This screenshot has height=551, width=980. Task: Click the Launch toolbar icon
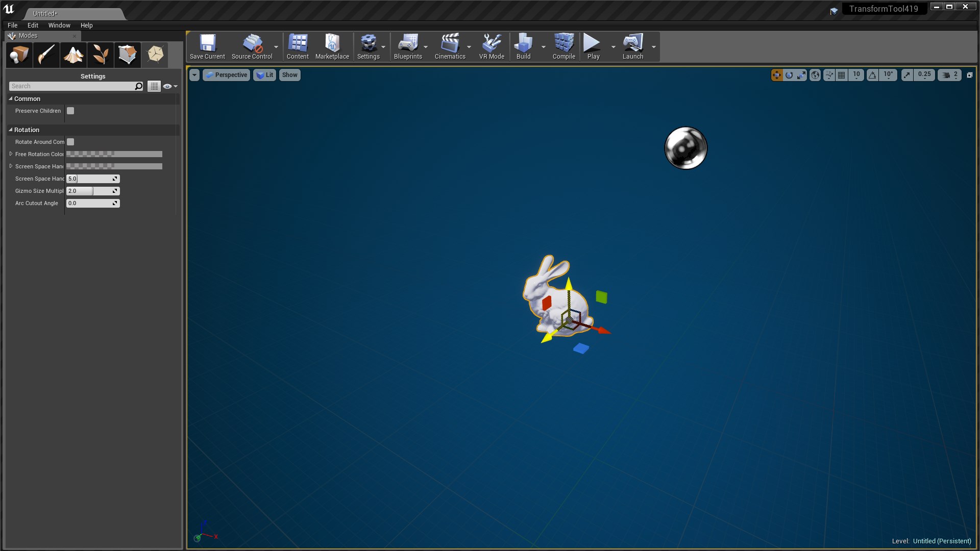(x=633, y=47)
